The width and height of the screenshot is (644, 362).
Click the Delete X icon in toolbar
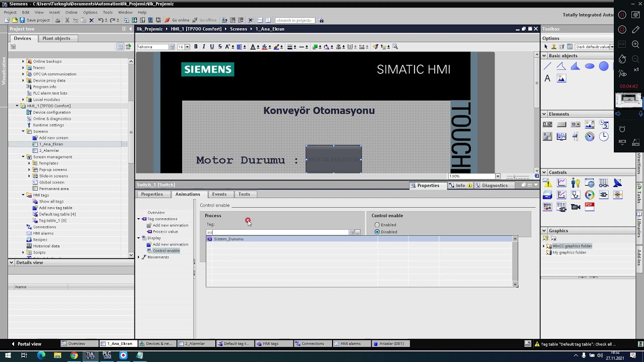pyautogui.click(x=91, y=20)
